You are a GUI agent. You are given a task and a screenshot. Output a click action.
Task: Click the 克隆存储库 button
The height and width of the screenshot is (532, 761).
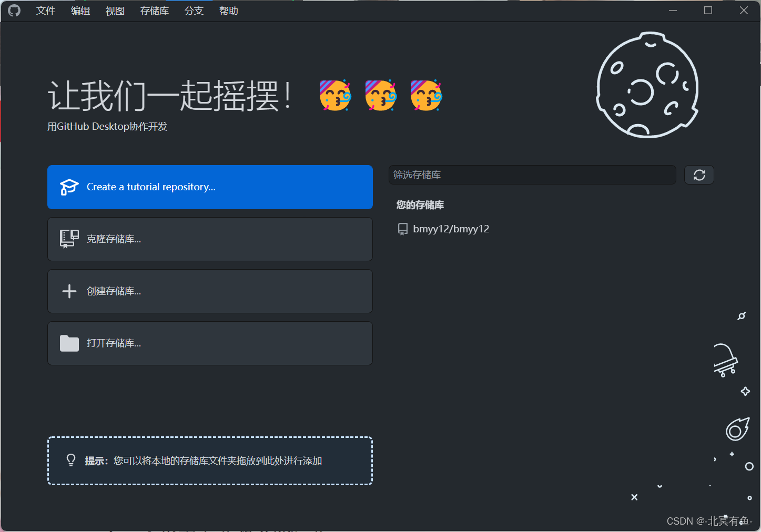tap(210, 239)
